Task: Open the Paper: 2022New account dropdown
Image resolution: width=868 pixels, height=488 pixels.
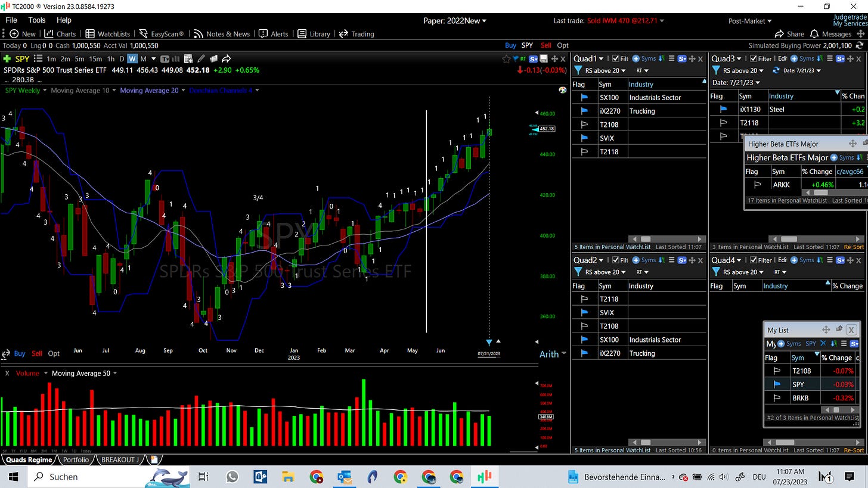Action: [455, 20]
